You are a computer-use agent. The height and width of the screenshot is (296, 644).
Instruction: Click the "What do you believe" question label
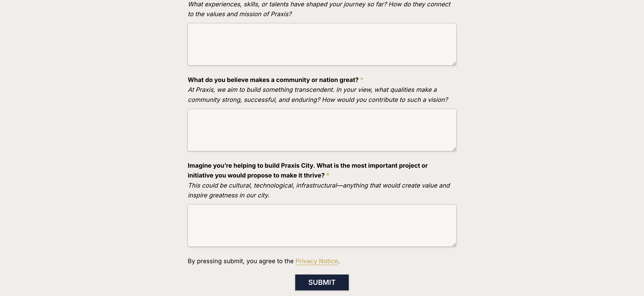[x=273, y=80]
